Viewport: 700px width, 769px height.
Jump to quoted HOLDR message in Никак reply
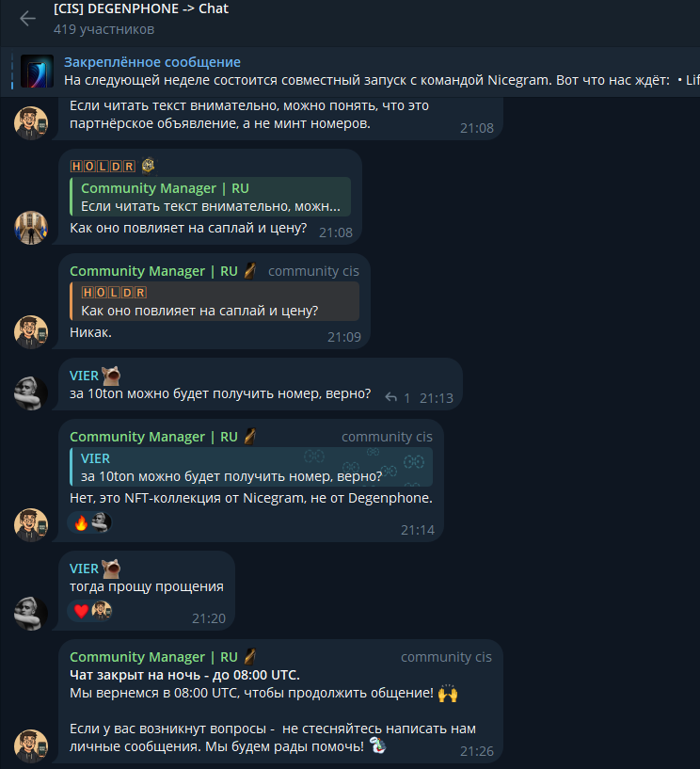pos(215,301)
